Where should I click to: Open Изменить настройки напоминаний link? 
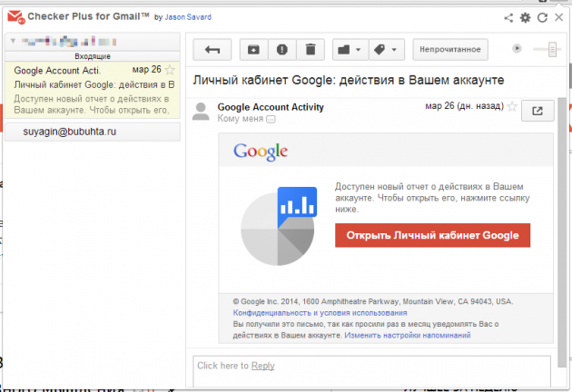pyautogui.click(x=408, y=335)
